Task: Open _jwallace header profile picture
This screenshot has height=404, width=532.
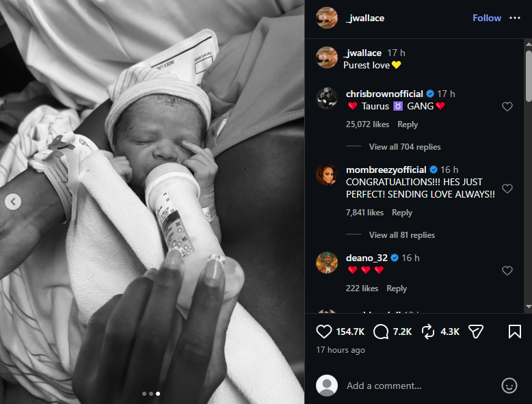Action: click(327, 18)
